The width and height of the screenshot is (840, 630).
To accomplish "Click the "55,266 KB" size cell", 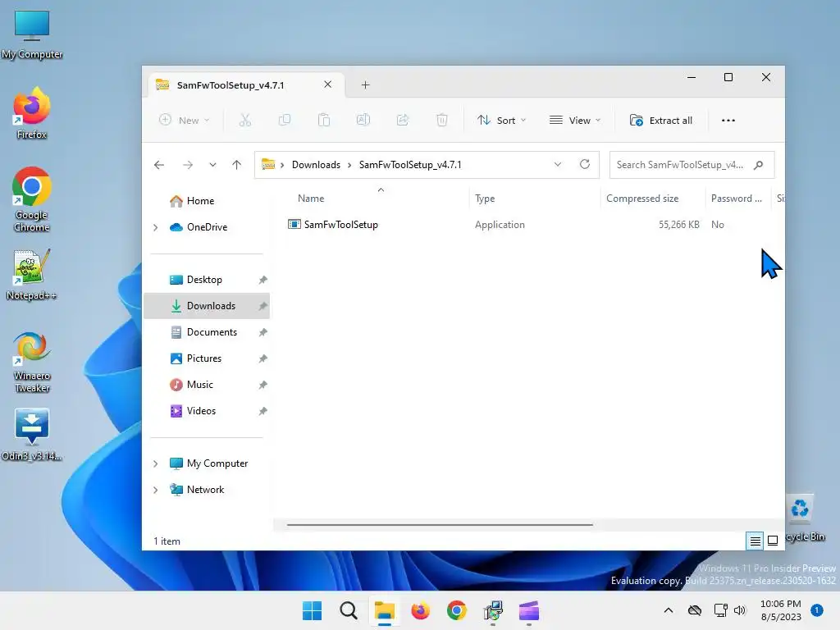I will pyautogui.click(x=678, y=225).
